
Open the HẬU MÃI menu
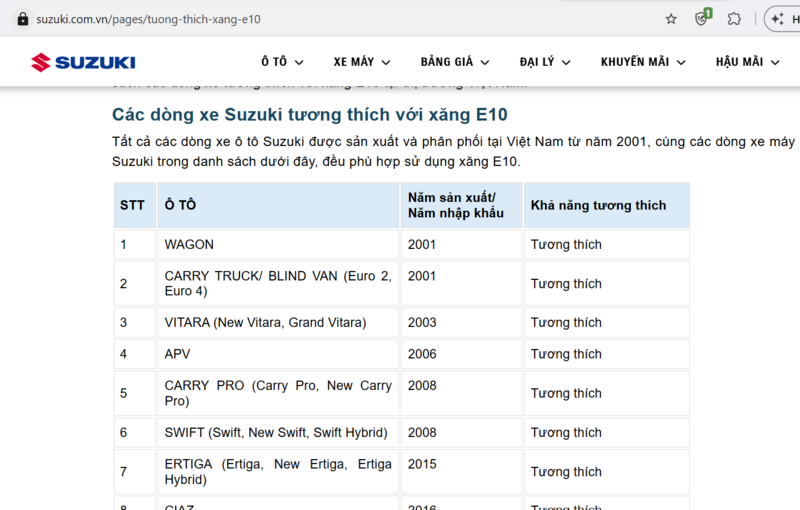point(747,62)
